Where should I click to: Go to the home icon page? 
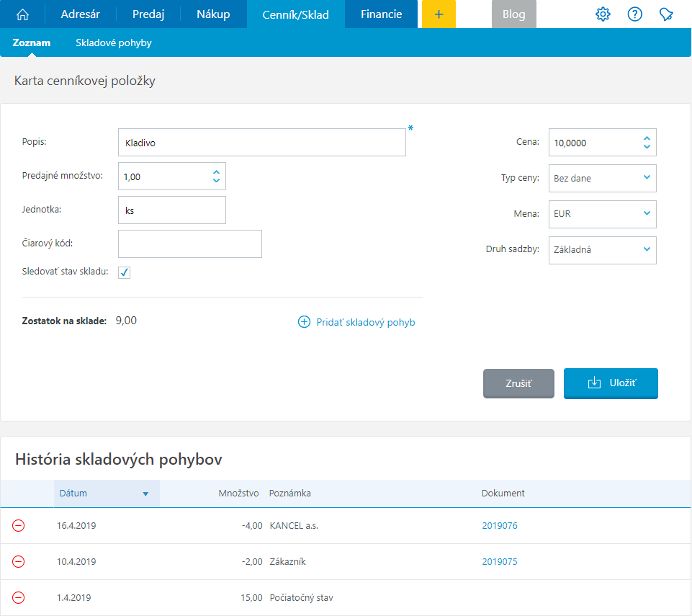coord(22,14)
